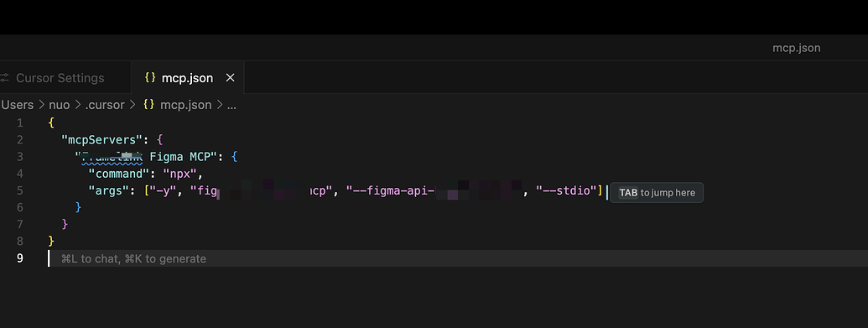The width and height of the screenshot is (868, 328).
Task: Click line number 6 in gutter
Action: [20, 207]
